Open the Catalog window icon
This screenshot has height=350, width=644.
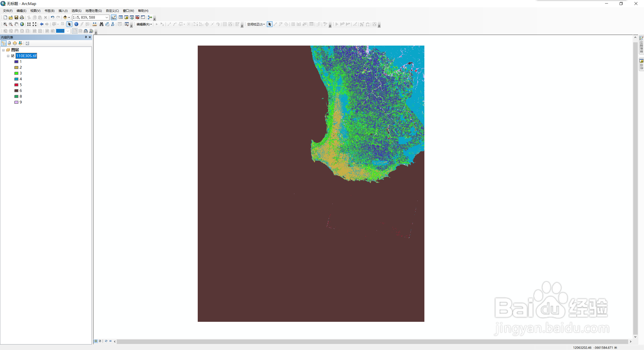pyautogui.click(x=126, y=17)
